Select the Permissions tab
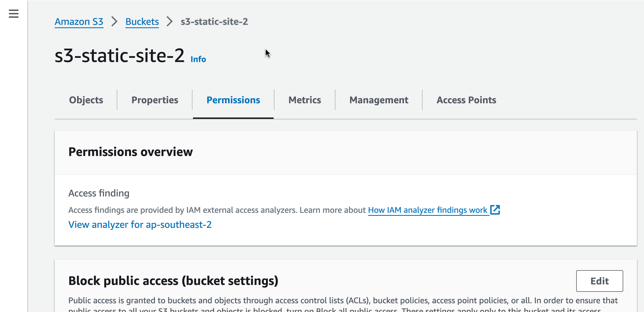This screenshot has height=312, width=644. click(233, 100)
